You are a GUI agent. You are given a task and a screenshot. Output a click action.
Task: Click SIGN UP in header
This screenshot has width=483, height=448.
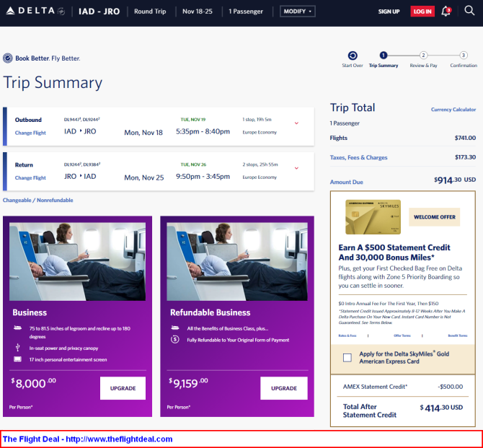(389, 12)
